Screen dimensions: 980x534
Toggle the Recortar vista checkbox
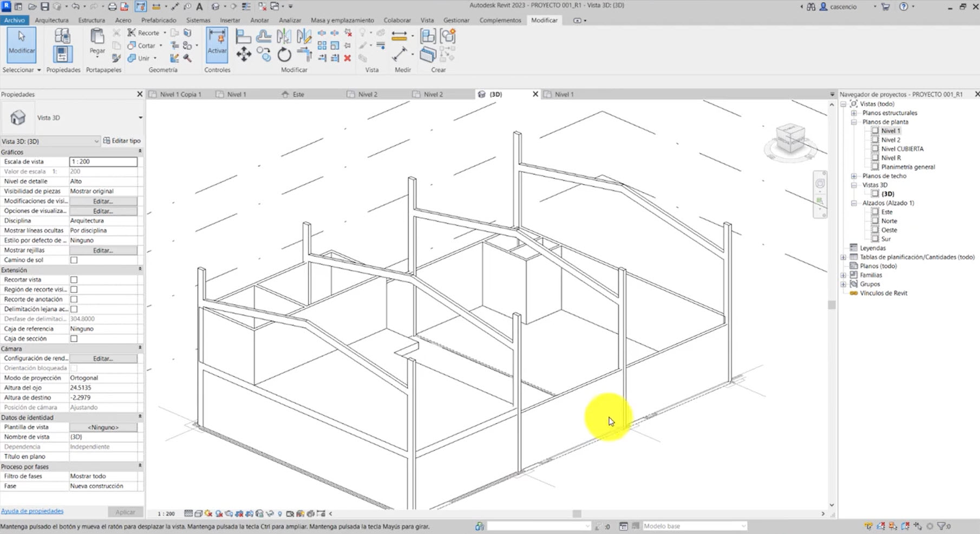[74, 280]
